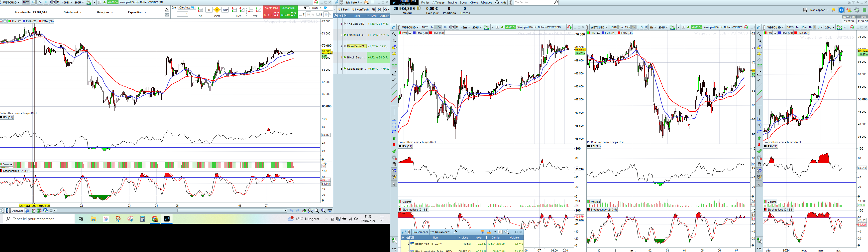Click the blue EMA (20) color swatch on left chart
Screen dimensions: 868x252
[x=24, y=21]
